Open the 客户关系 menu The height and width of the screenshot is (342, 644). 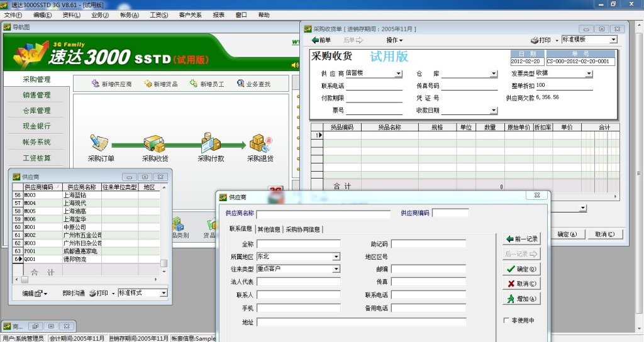click(x=190, y=15)
